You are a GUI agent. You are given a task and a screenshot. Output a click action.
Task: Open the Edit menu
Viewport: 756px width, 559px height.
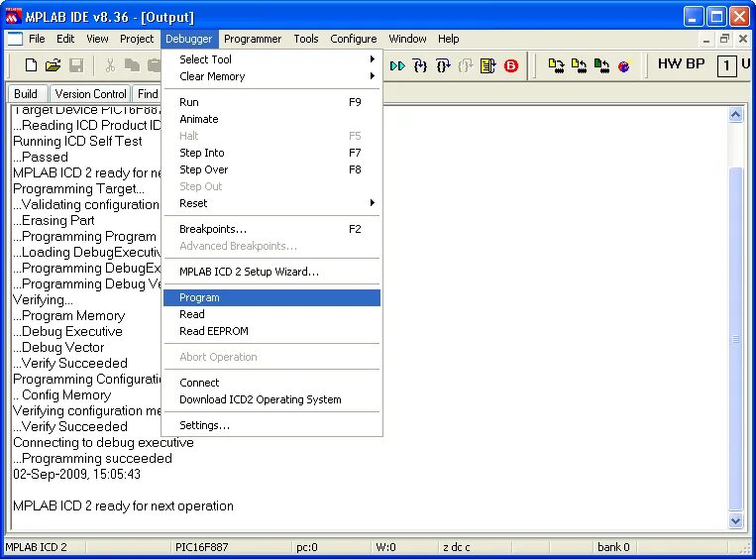tap(65, 39)
